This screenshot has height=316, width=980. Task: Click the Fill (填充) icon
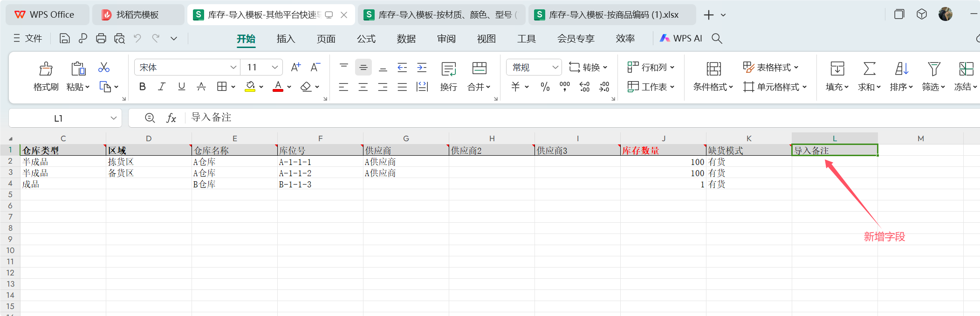click(837, 69)
